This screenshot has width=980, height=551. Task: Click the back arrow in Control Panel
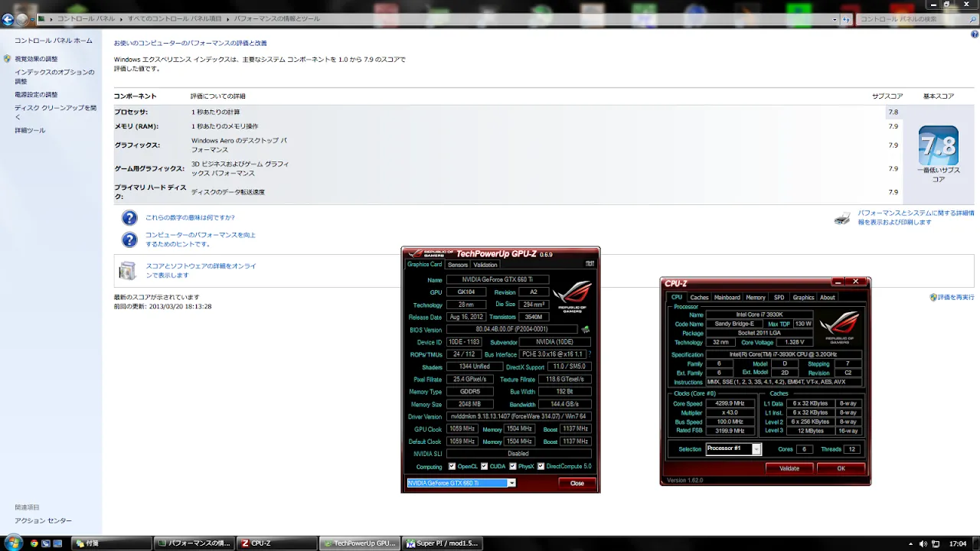(8, 19)
